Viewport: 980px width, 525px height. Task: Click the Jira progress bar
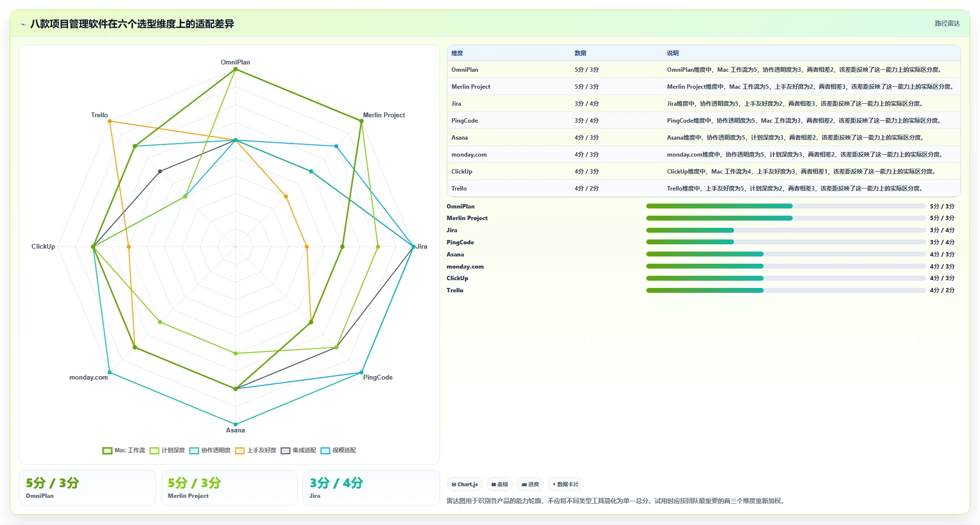pos(786,230)
